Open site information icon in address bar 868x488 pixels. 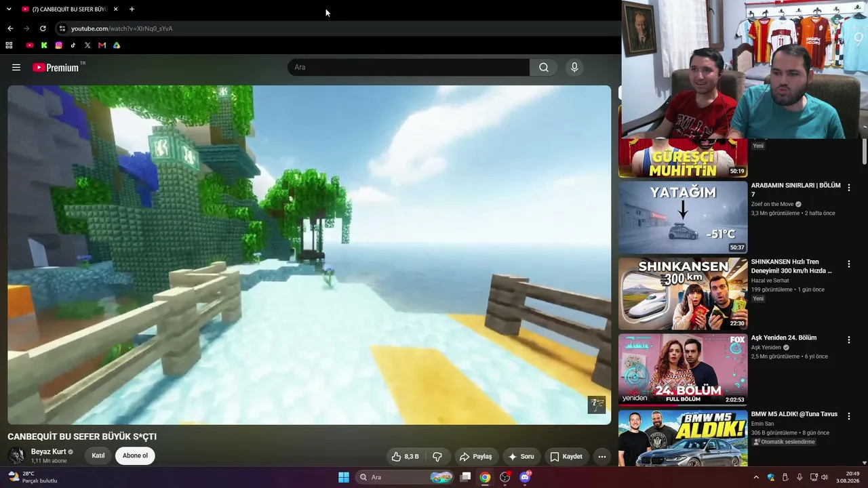[62, 28]
